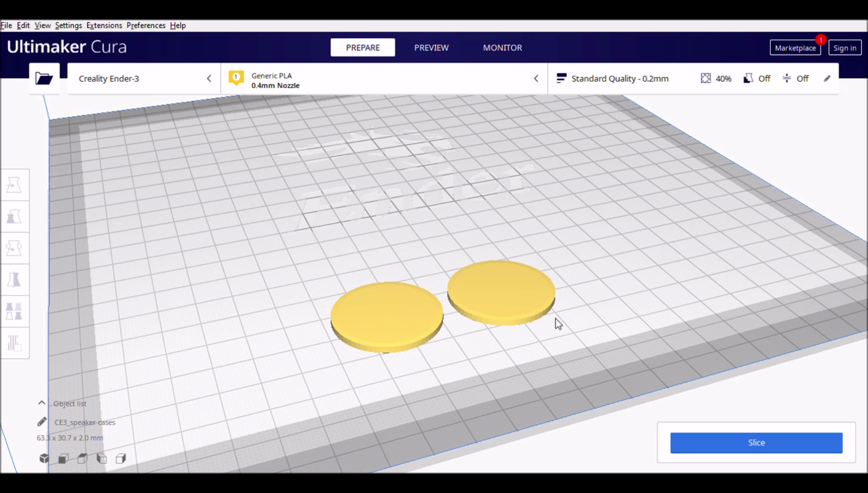Adjust the infill density 40% slider
The height and width of the screenshot is (493, 868).
click(x=715, y=78)
